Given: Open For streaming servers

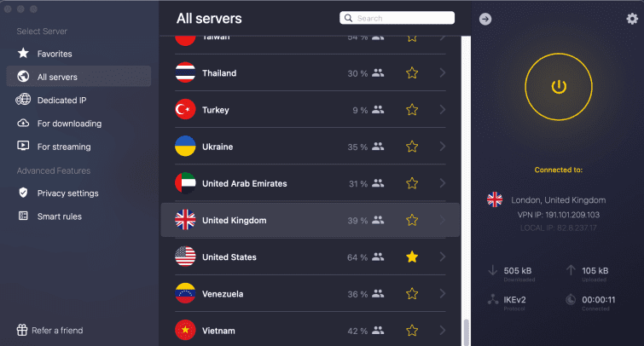Looking at the screenshot, I should click(x=78, y=147).
